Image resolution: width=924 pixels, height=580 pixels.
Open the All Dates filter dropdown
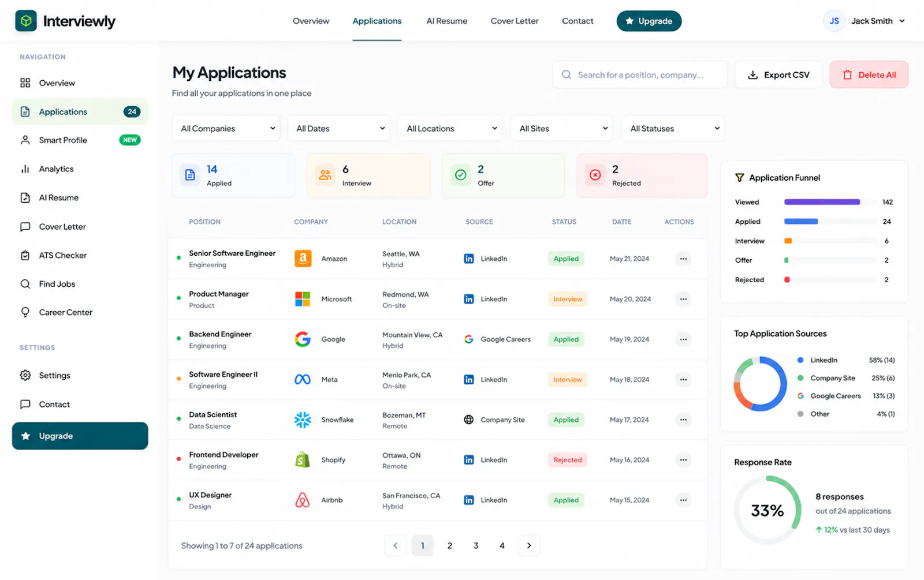pos(338,128)
